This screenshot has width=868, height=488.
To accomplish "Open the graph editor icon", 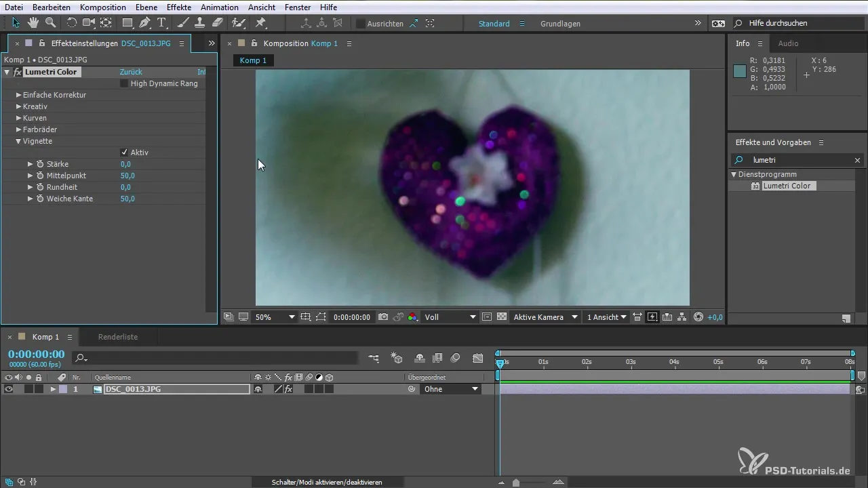I will point(478,358).
